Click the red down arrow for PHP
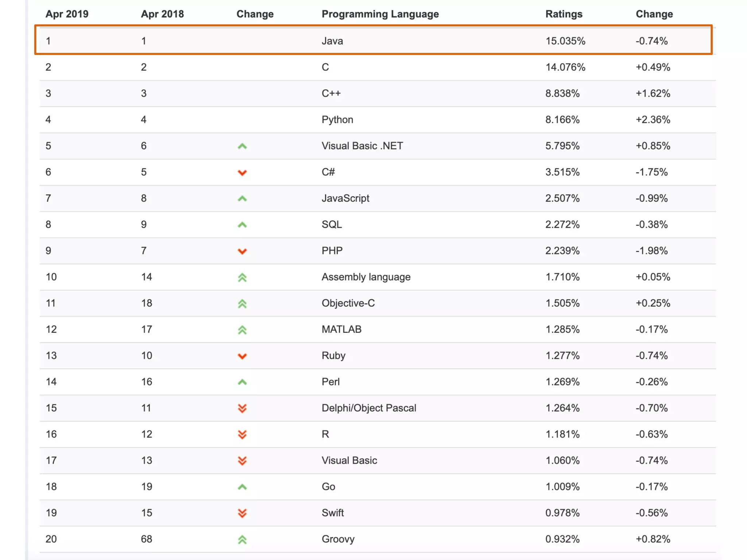Image resolution: width=747 pixels, height=560 pixels. (242, 251)
